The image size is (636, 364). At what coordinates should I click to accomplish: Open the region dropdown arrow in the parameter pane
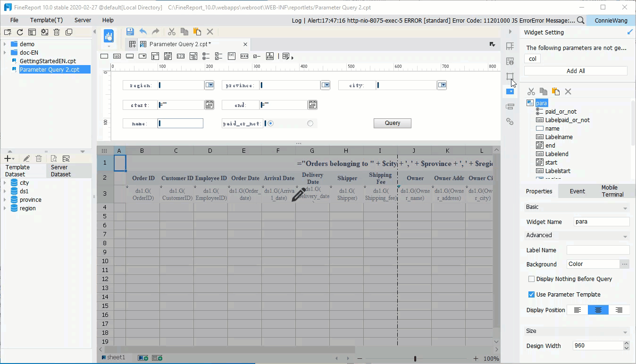(x=209, y=85)
